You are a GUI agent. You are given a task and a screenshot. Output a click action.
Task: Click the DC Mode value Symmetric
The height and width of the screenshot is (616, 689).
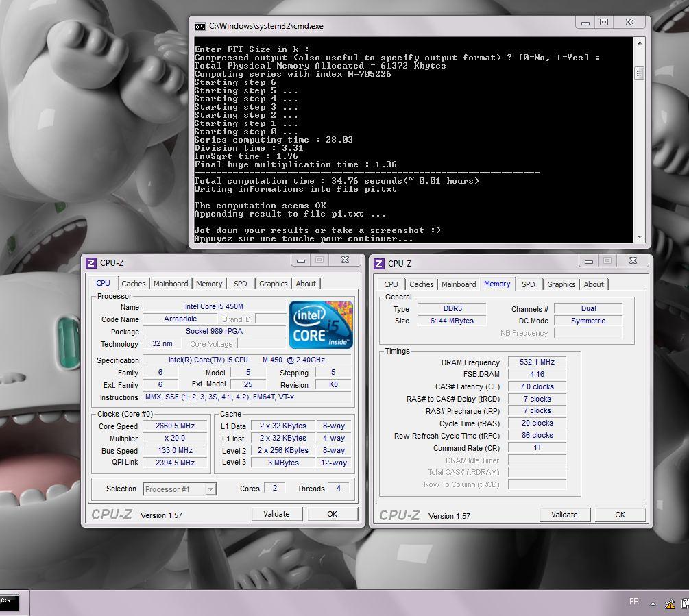tap(588, 321)
